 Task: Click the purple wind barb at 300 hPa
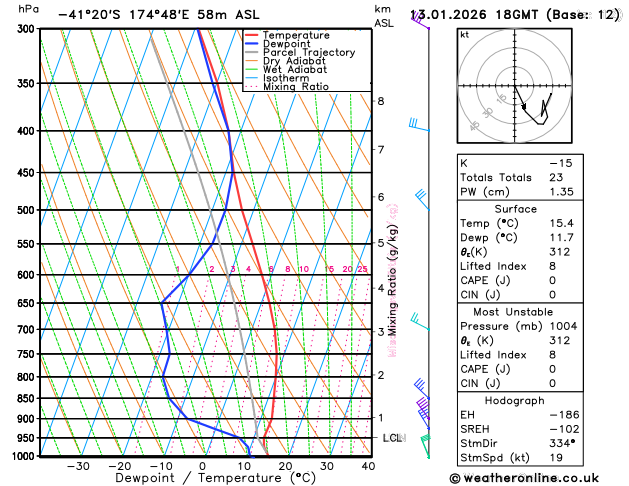pos(420,20)
